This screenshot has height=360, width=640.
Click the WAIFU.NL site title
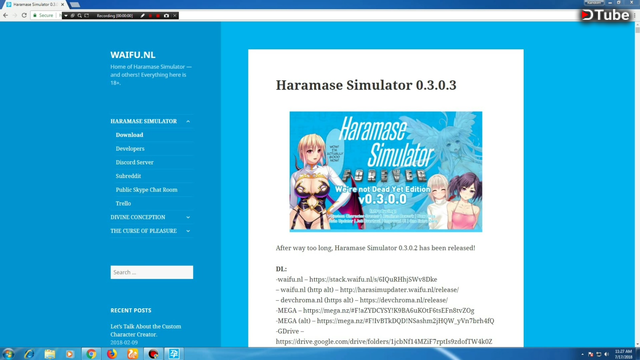pyautogui.click(x=133, y=55)
